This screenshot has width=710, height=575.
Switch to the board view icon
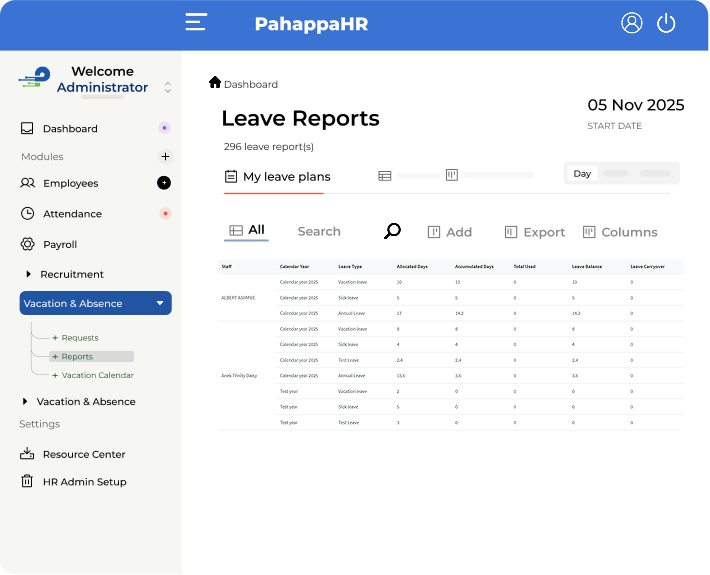(452, 175)
